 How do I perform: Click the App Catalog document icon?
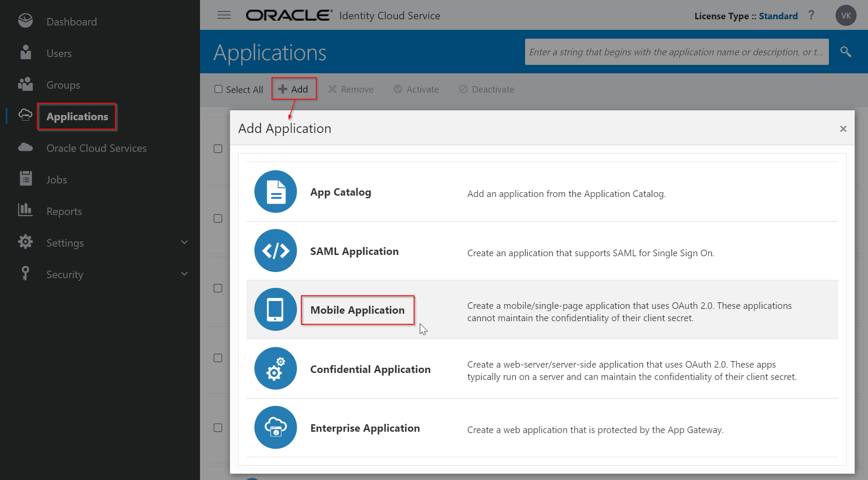point(275,192)
